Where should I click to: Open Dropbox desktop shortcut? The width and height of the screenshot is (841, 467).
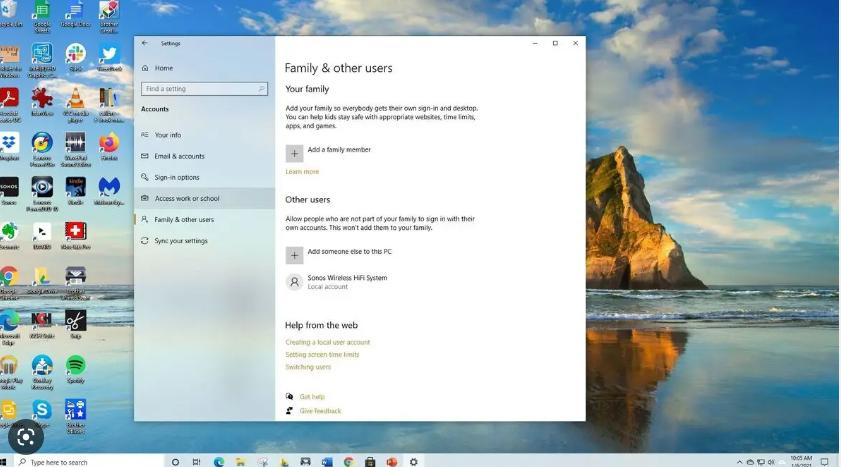point(9,147)
